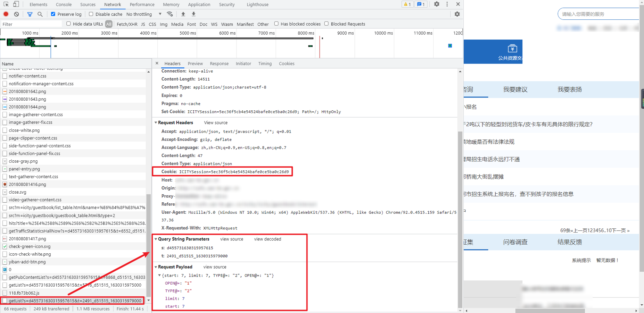
Task: Collapse the payload JSON object
Action: (x=159, y=276)
